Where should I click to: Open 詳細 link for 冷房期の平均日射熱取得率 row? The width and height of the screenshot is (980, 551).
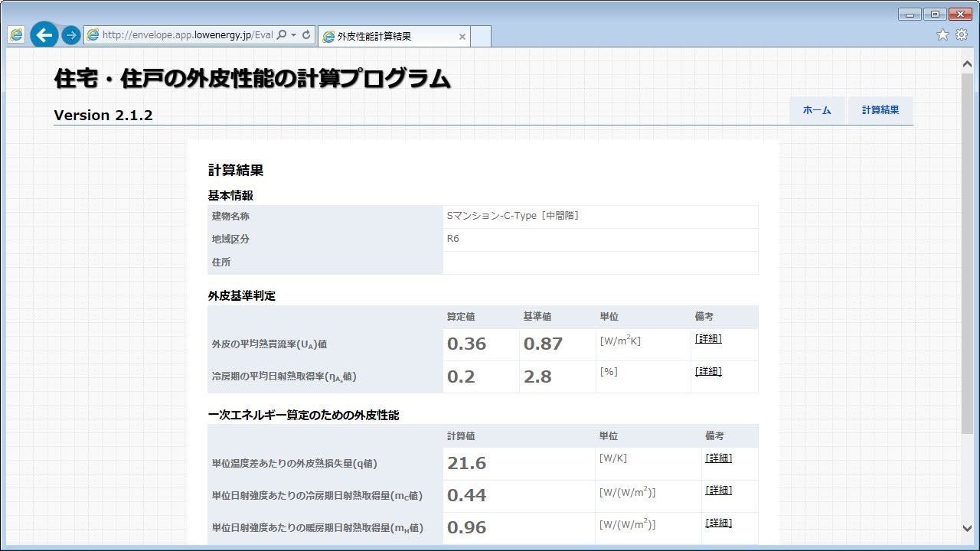point(708,371)
